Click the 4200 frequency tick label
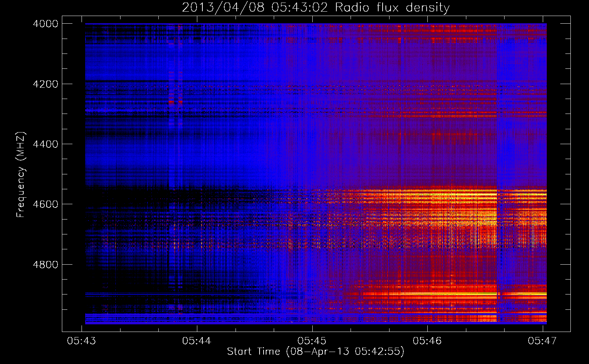 46,84
